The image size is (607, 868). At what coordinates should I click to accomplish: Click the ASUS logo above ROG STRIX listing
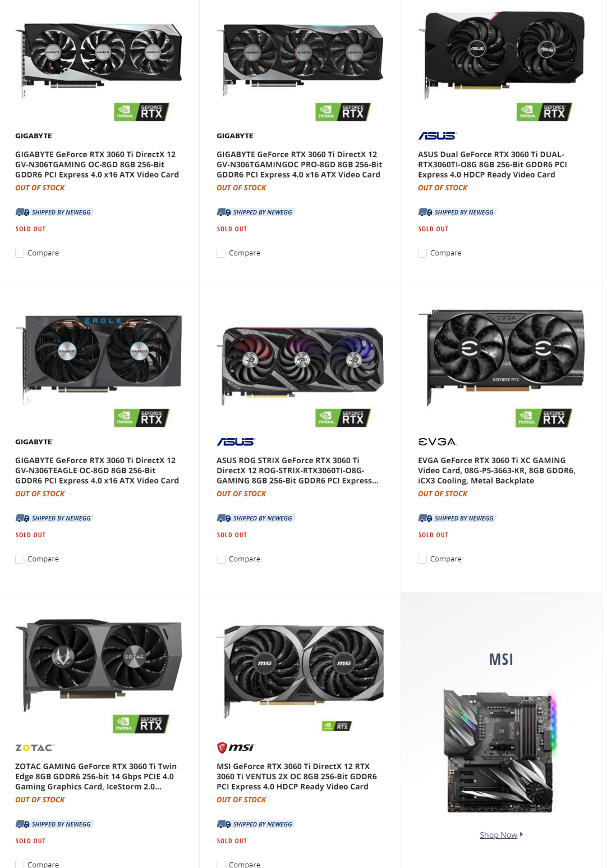tap(236, 442)
